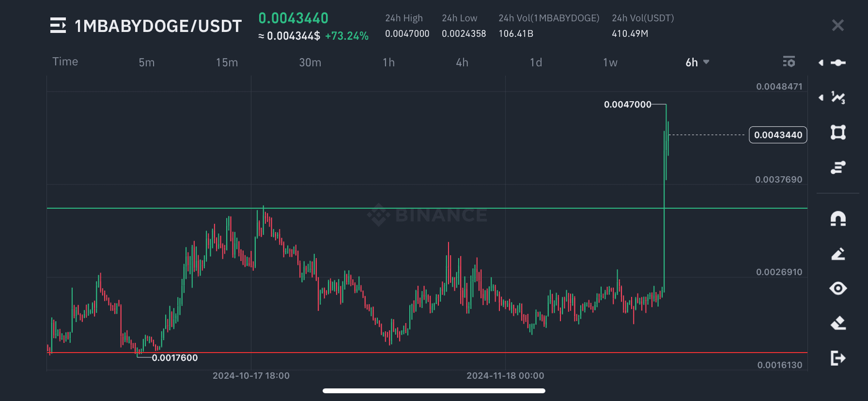868x401 pixels.
Task: Select the 1h interval tab
Action: [389, 62]
